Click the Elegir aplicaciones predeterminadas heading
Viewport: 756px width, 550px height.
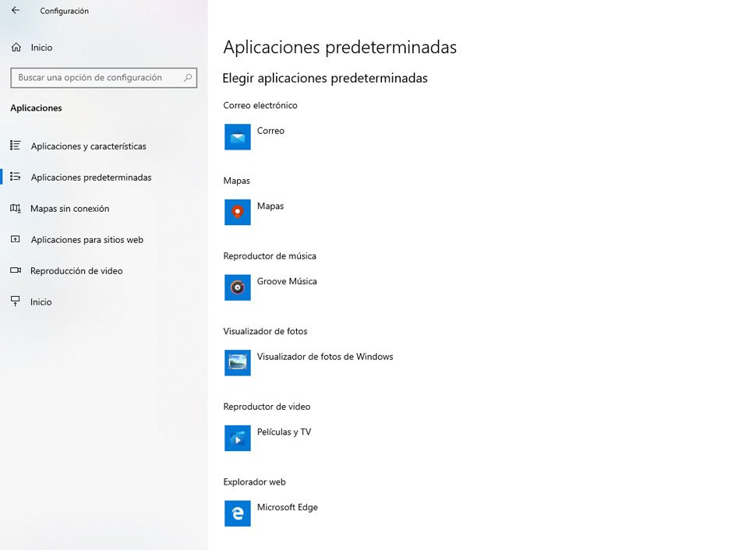325,78
